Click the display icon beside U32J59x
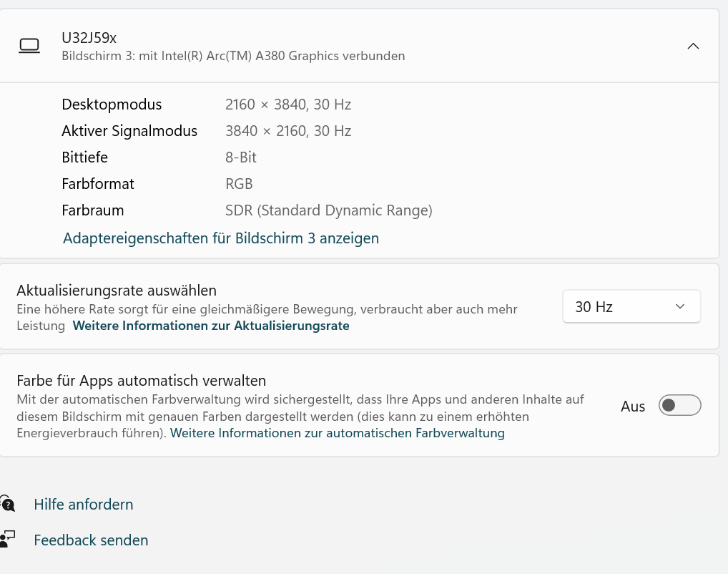 click(x=29, y=46)
